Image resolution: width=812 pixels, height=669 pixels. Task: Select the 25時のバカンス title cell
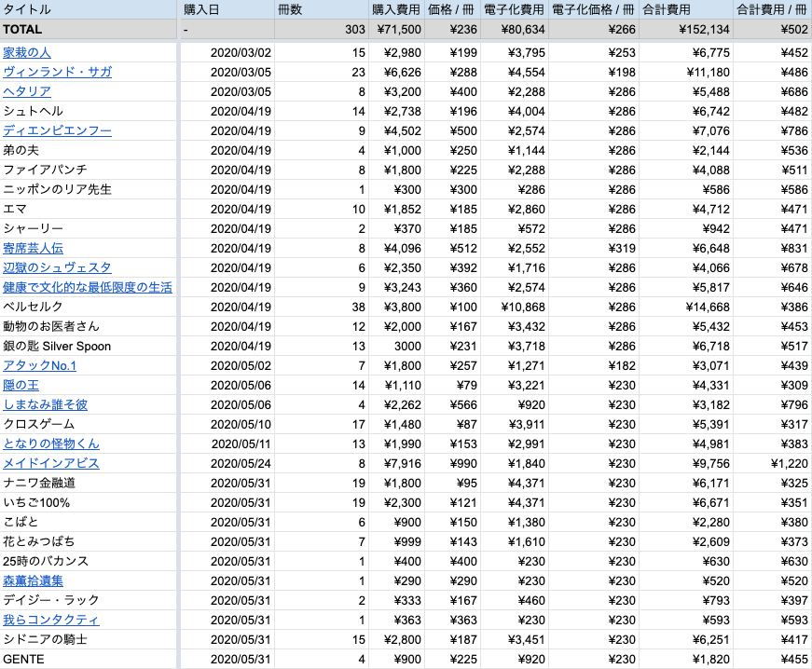[x=89, y=561]
